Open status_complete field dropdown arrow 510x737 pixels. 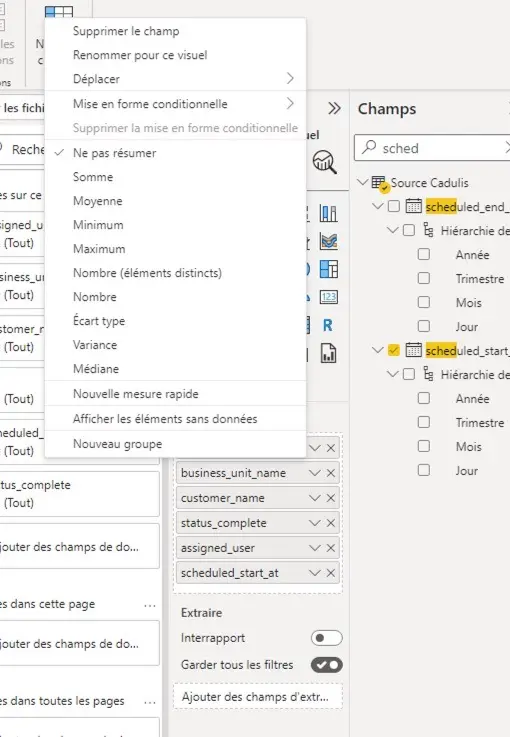314,523
